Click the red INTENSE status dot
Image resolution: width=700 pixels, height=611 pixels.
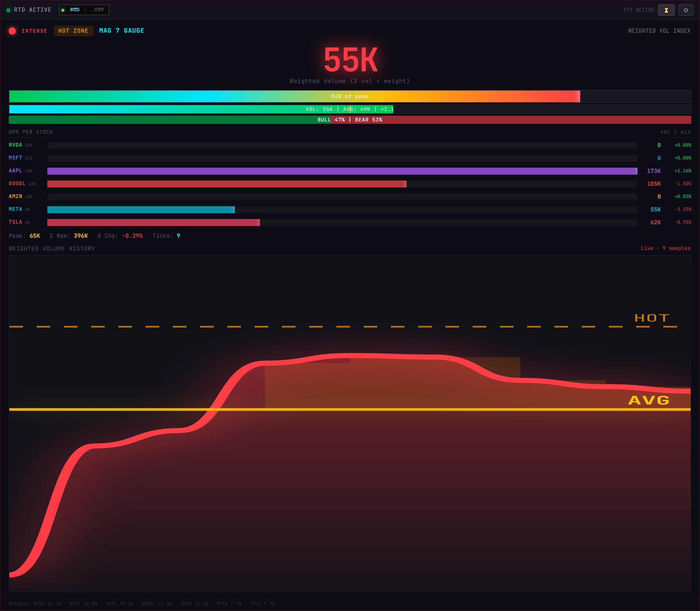point(12,31)
